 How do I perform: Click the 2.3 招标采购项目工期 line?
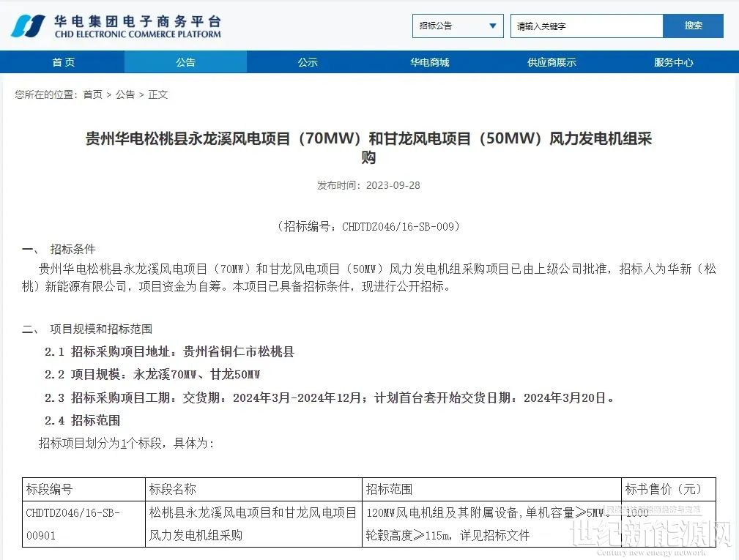(x=330, y=398)
